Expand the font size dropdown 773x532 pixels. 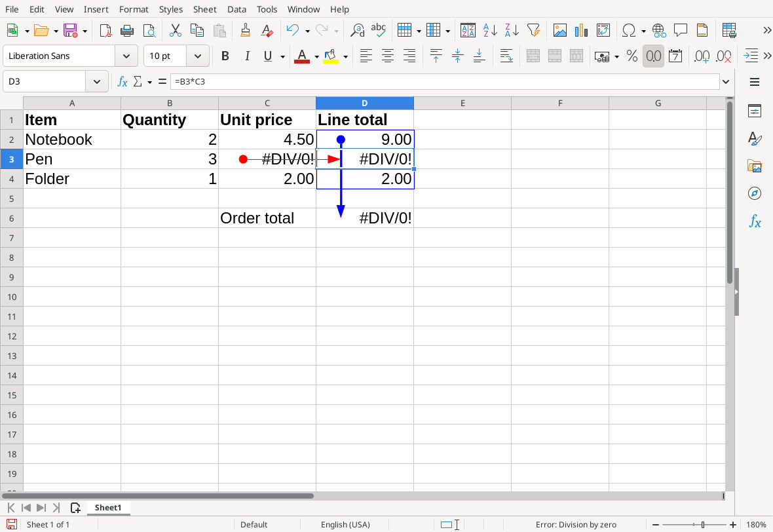click(x=198, y=56)
